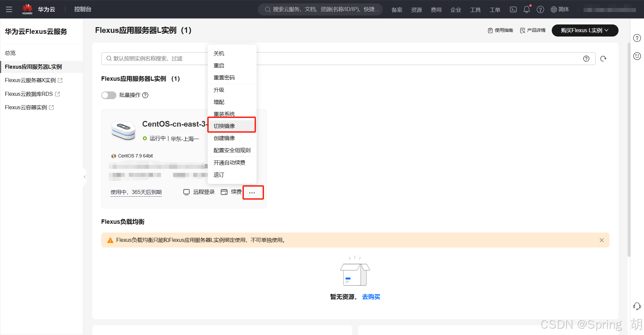Open the CloudShell terminal icon
Screen dimensions: 644x335
(513, 9)
